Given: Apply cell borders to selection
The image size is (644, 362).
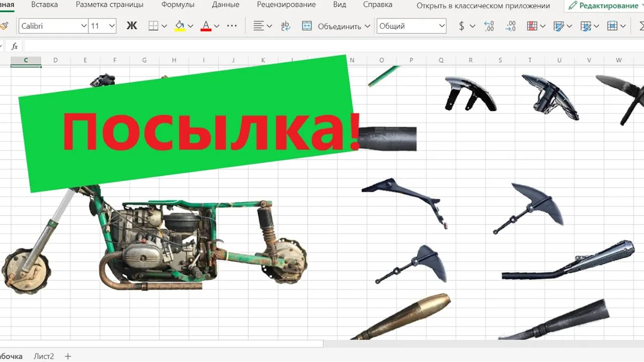Looking at the screenshot, I should pos(154,26).
